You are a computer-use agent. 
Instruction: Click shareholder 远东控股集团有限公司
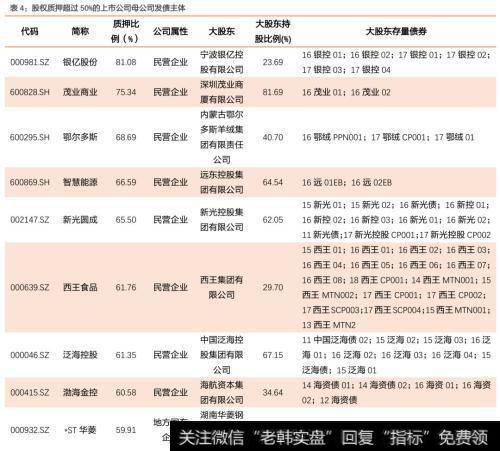(222, 182)
